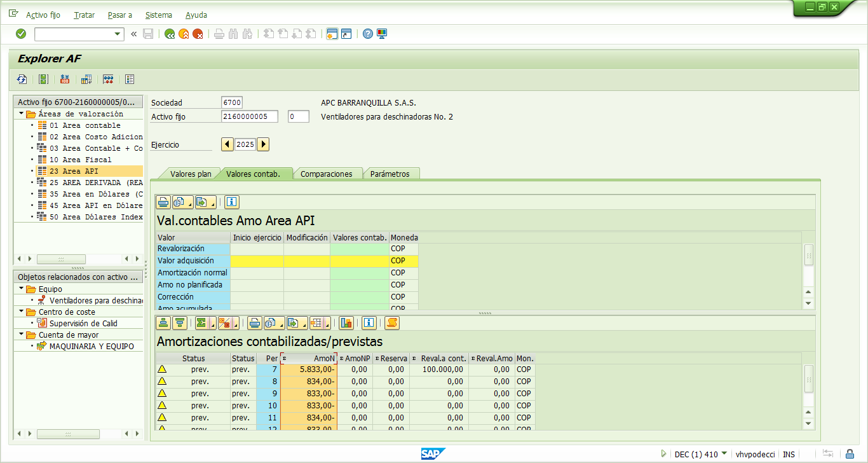Click the horizontal scrollbar under valuation tree
Screen dimensions: 868x463
[78, 259]
